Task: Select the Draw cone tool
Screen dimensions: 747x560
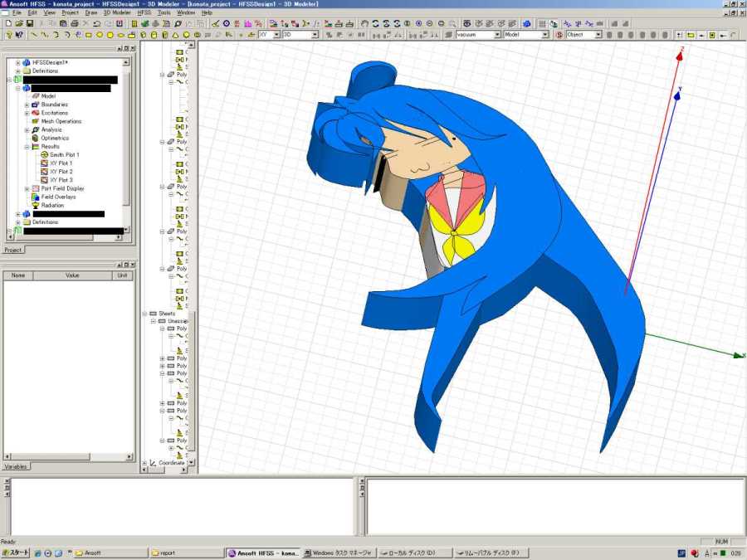Action: coord(175,35)
